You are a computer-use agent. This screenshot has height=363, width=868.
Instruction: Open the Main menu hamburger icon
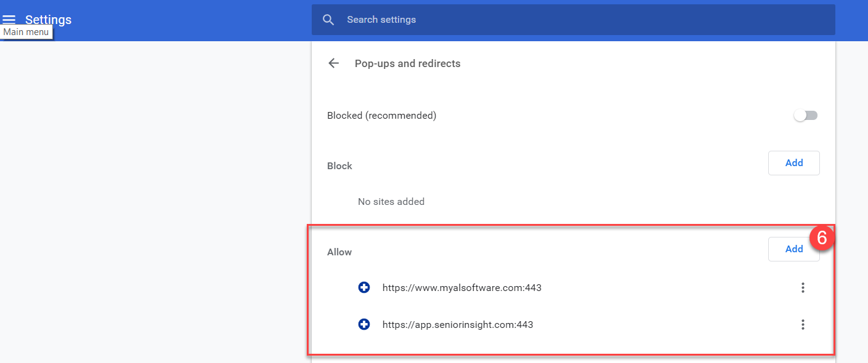point(9,20)
